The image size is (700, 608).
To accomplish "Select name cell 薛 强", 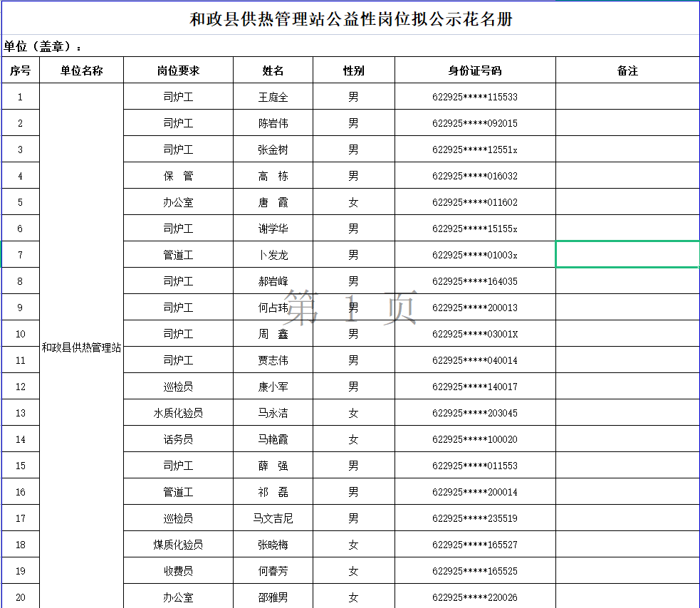I will (x=273, y=465).
